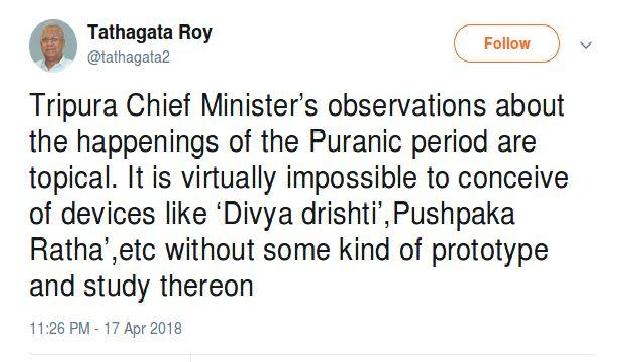Open the 11:26 PM tweet timestamp
The image size is (630, 362).
(59, 328)
